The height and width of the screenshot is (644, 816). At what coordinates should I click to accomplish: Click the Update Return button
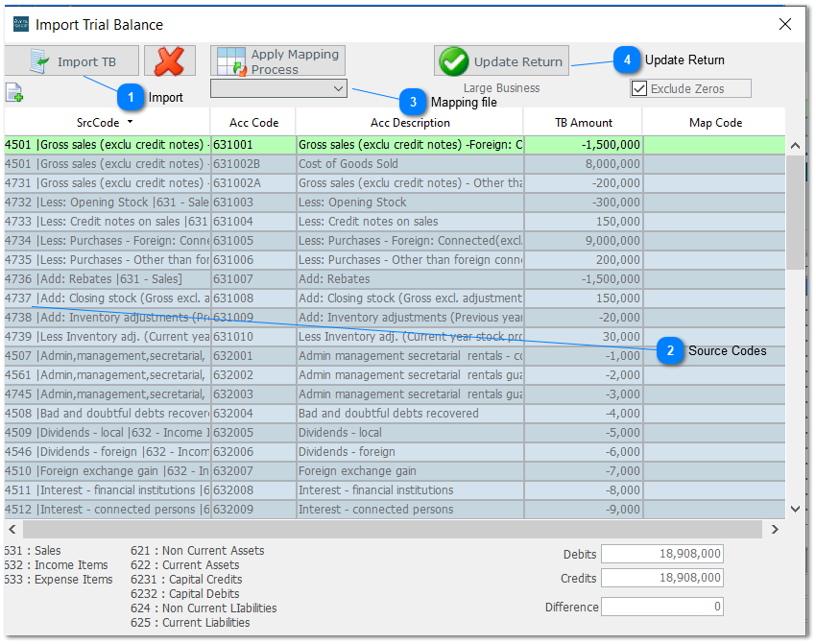click(x=501, y=60)
